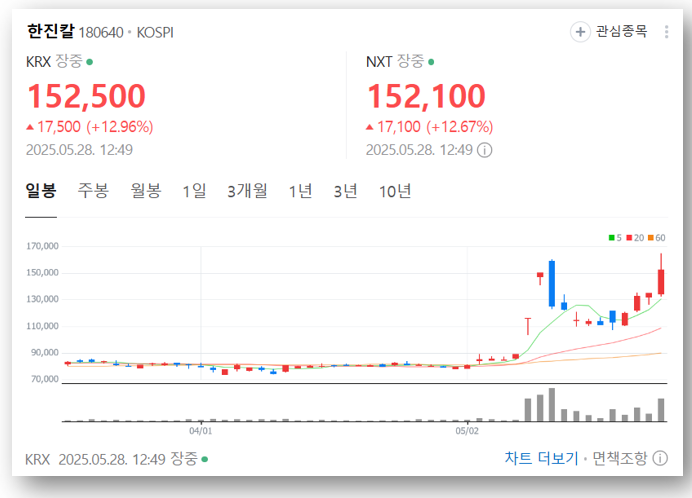Click info icon beside NXT timestamp
Viewport: 692px width, 498px height.
pos(485,150)
